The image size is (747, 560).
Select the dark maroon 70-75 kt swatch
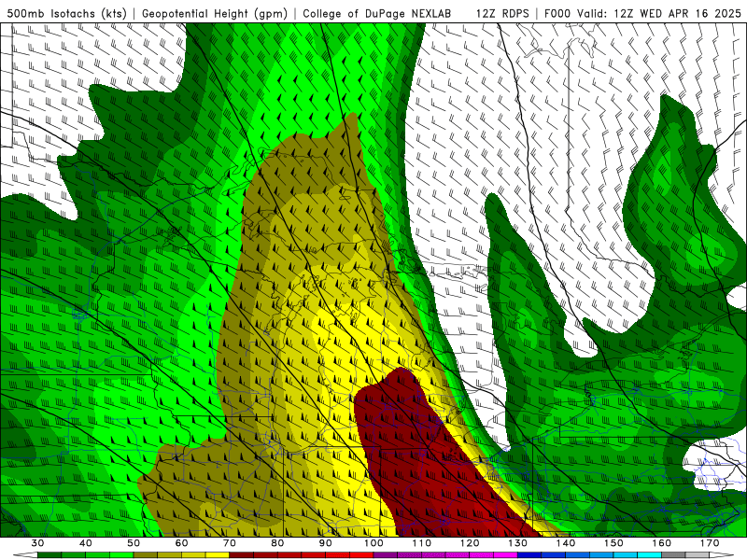click(242, 555)
